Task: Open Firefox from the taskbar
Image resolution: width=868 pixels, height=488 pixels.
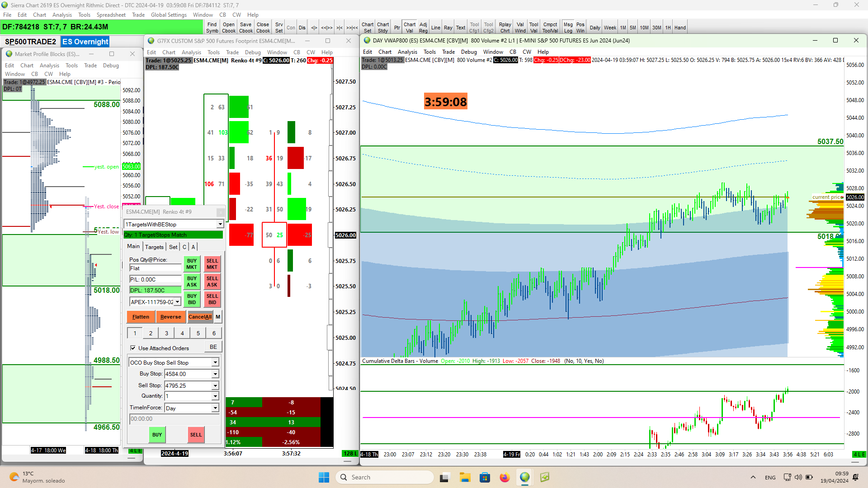Action: pos(505,477)
